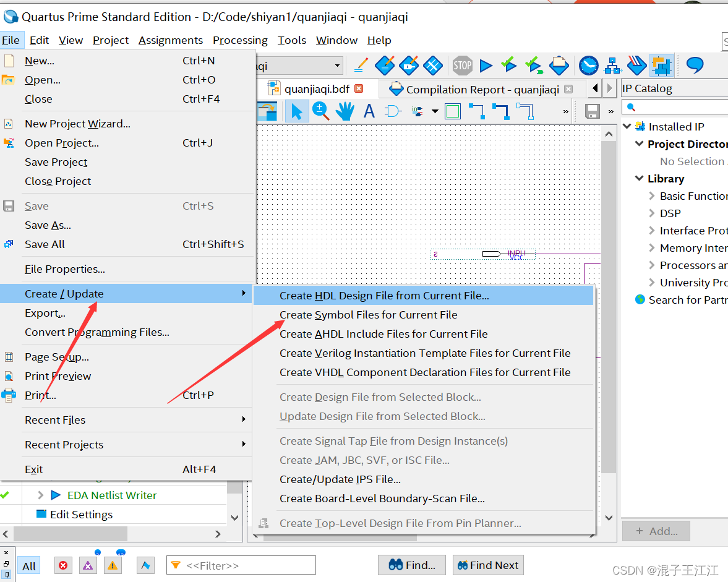This screenshot has height=582, width=728.
Task: Select the Orthogonal Node tool
Action: (x=477, y=111)
